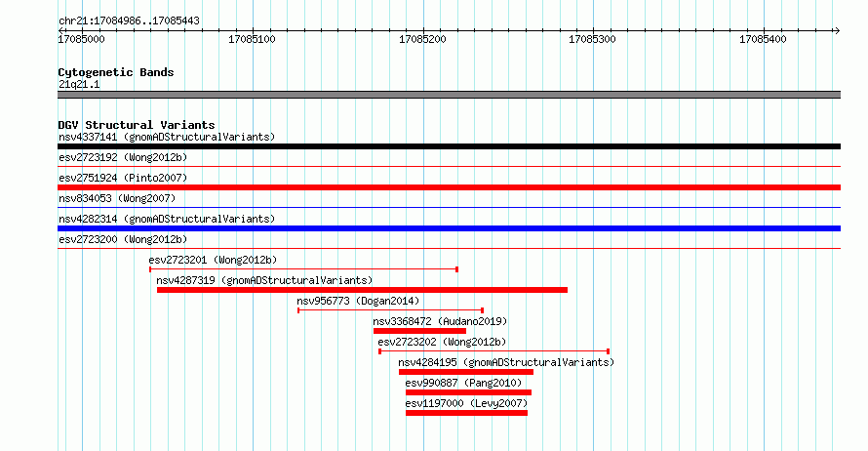Screen dimensions: 868x451
Task: Click the red esv990887 variant bar
Action: (x=468, y=392)
